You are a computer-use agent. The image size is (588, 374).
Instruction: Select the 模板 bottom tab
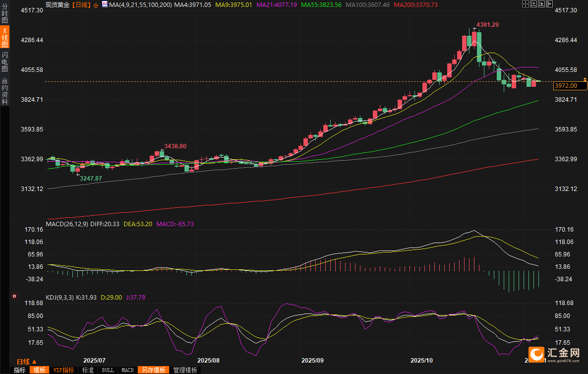[39, 370]
